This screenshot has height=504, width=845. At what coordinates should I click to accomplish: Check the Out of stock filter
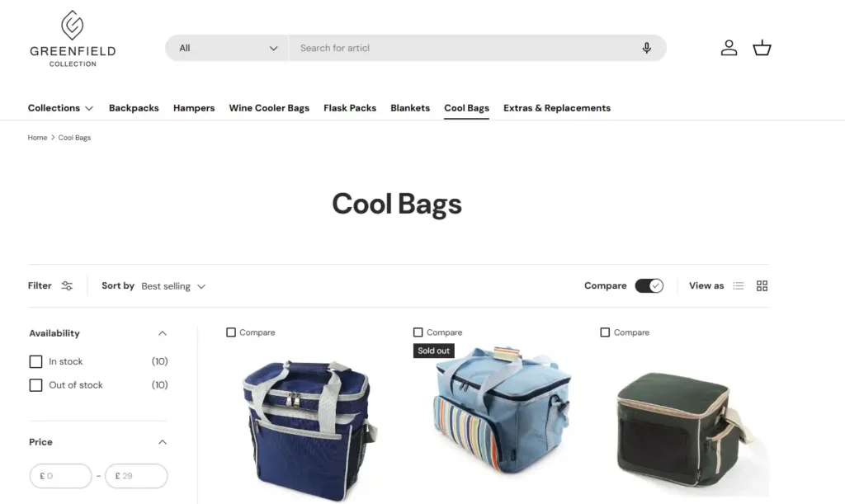pyautogui.click(x=35, y=385)
